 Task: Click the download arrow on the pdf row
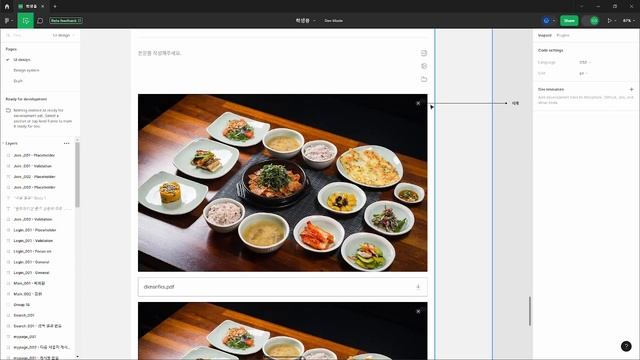(418, 287)
